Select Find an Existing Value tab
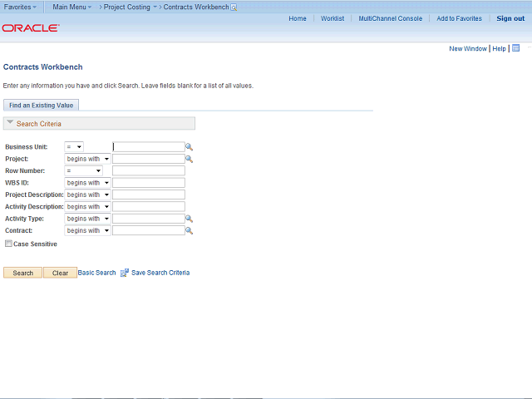 coord(41,106)
